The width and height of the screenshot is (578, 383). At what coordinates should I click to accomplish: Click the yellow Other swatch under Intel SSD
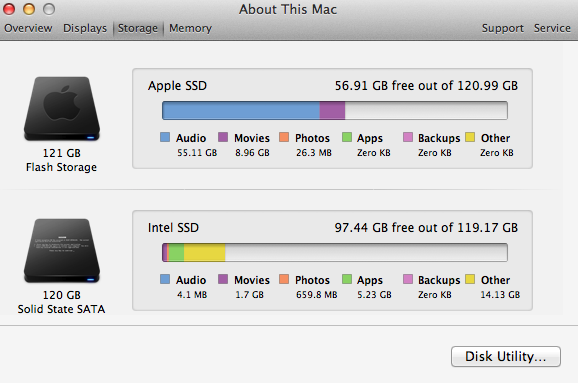(x=470, y=279)
